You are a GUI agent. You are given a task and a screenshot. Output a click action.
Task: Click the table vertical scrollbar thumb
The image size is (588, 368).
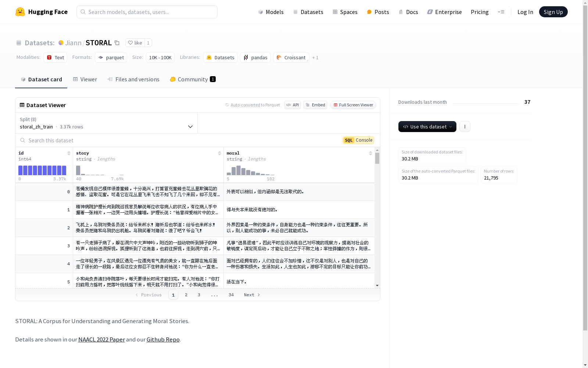point(377,158)
